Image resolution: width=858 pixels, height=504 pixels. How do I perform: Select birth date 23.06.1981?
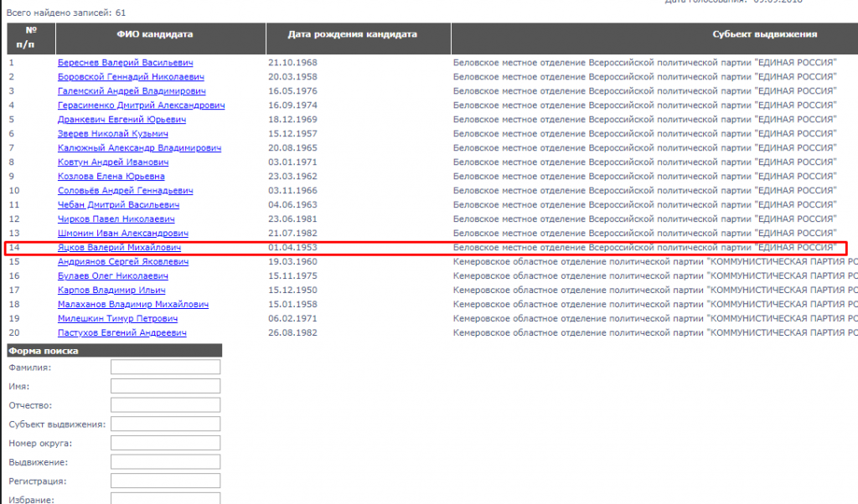[292, 219]
